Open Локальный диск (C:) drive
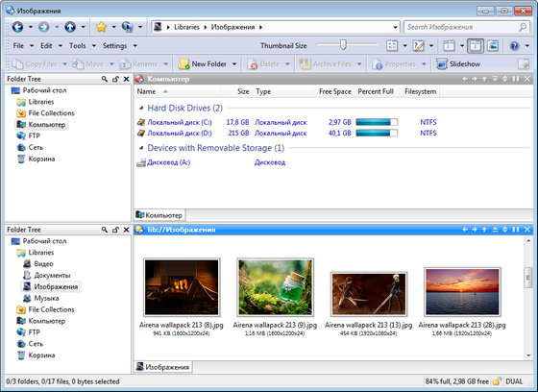The height and width of the screenshot is (392, 538). point(180,122)
